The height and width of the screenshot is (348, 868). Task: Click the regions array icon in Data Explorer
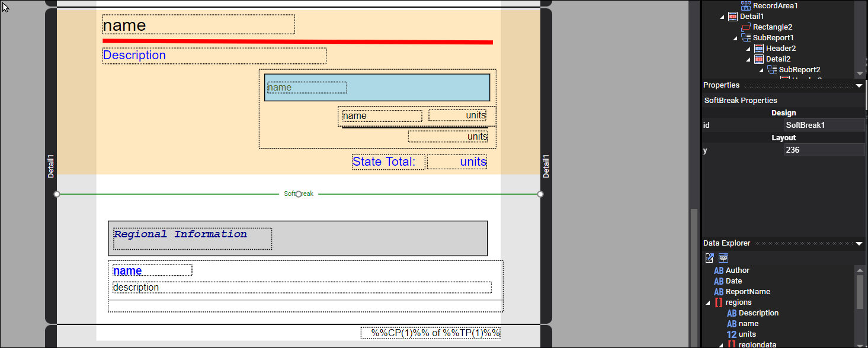coord(719,302)
